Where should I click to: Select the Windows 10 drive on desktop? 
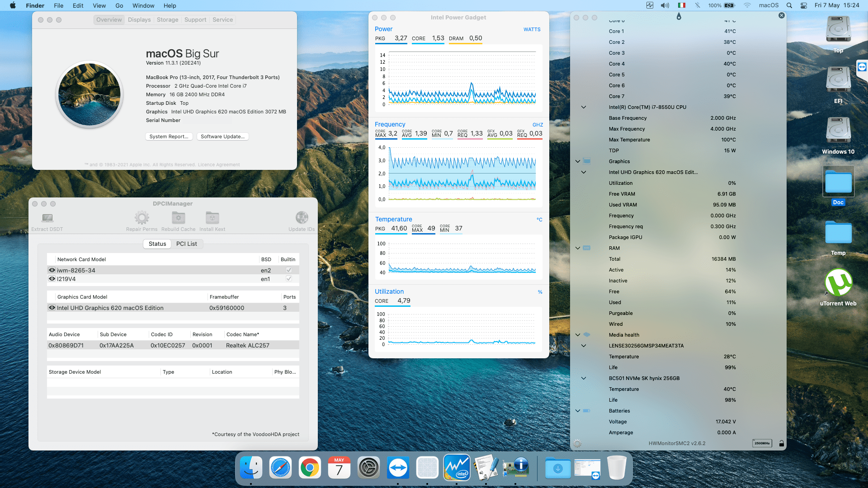tap(838, 136)
